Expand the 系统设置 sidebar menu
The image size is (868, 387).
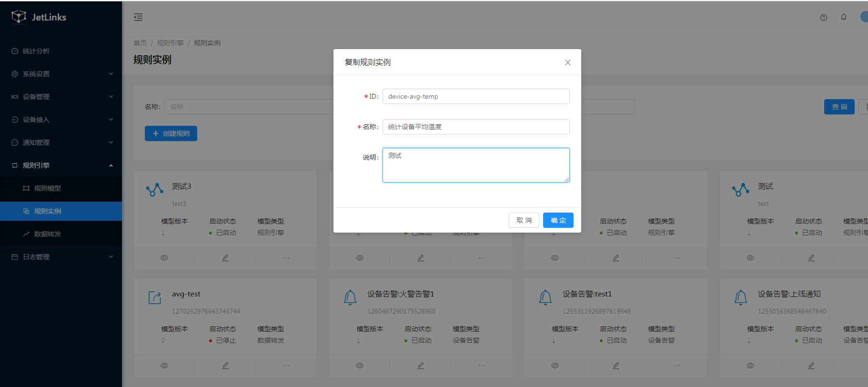point(61,74)
